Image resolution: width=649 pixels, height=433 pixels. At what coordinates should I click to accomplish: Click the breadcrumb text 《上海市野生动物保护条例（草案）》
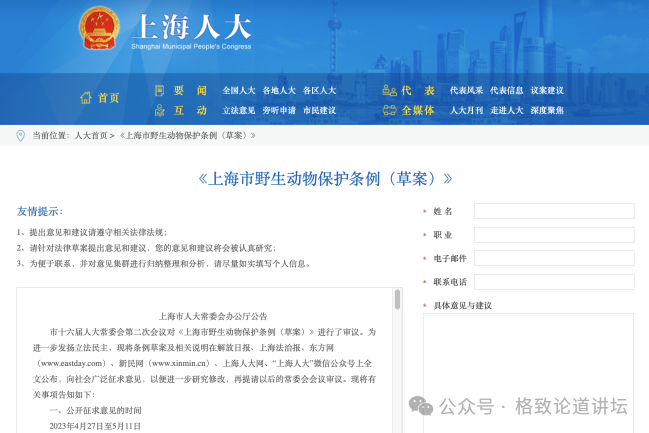point(187,135)
